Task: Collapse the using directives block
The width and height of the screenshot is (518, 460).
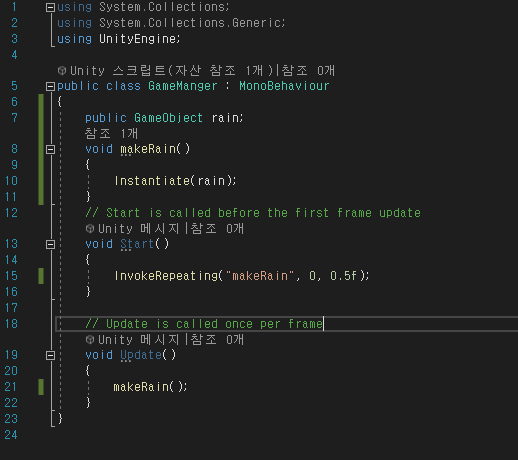Action: coord(50,7)
